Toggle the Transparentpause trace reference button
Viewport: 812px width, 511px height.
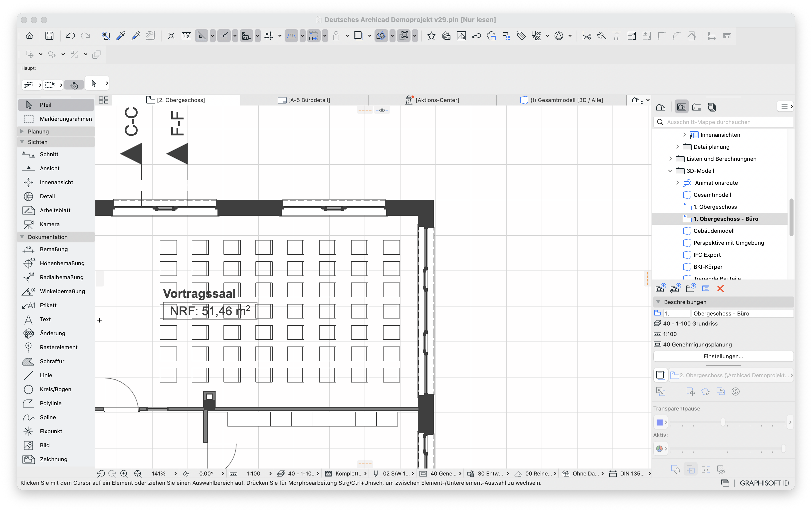click(660, 375)
